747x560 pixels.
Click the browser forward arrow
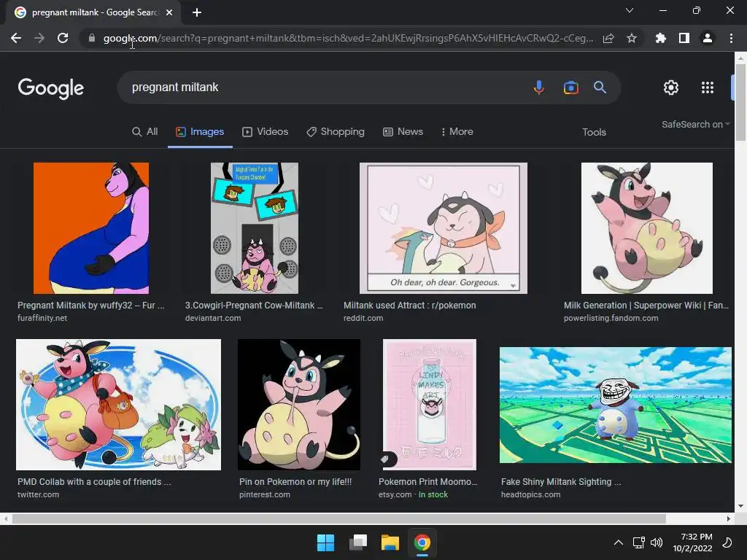click(x=39, y=38)
